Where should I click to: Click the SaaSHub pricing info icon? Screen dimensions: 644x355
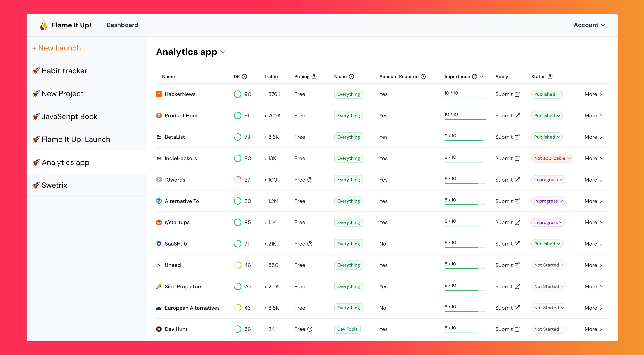click(310, 244)
